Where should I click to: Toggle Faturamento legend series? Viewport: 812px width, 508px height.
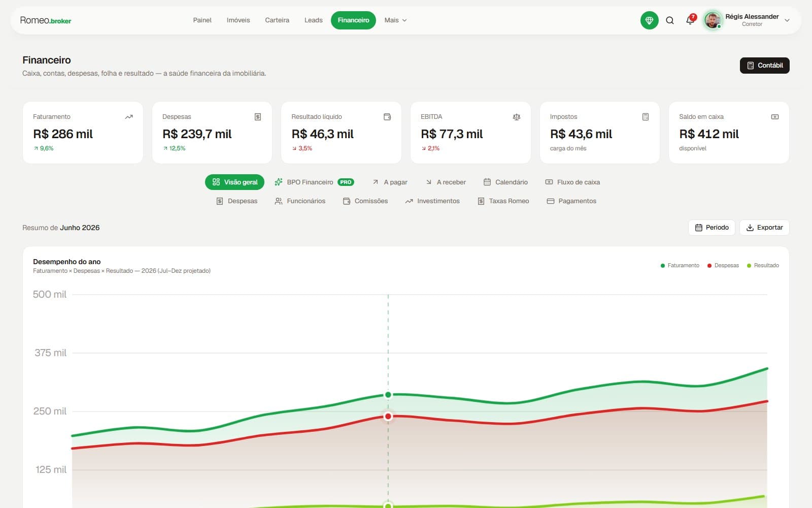680,266
